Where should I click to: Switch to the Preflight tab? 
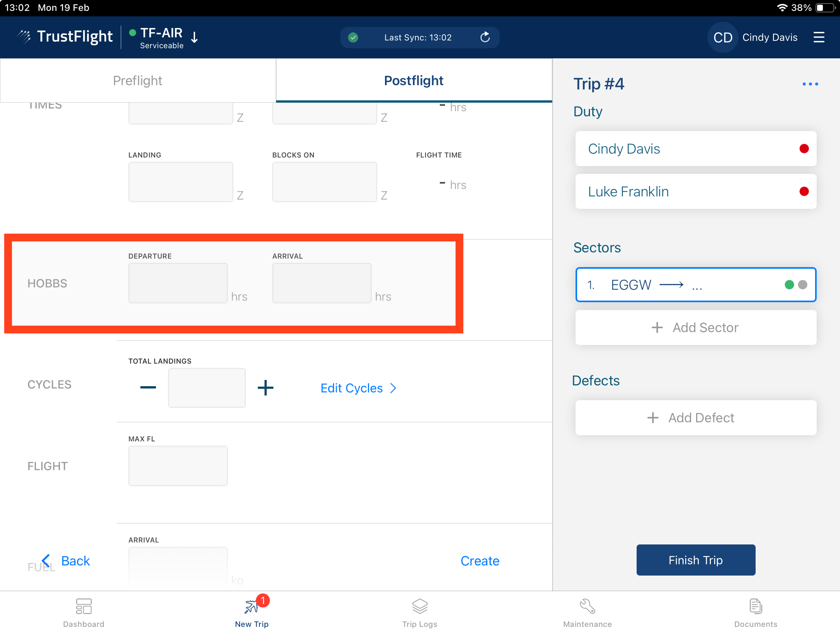tap(138, 80)
